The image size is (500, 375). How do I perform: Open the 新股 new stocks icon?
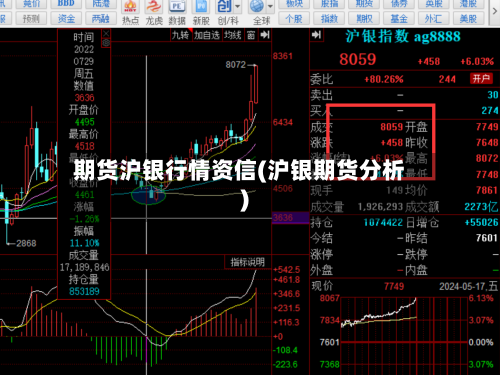coord(201,13)
